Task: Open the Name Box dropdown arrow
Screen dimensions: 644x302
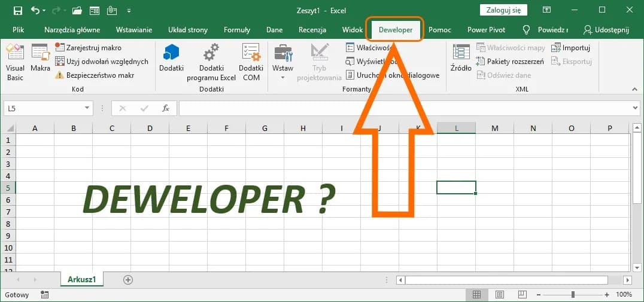Action: click(x=87, y=108)
